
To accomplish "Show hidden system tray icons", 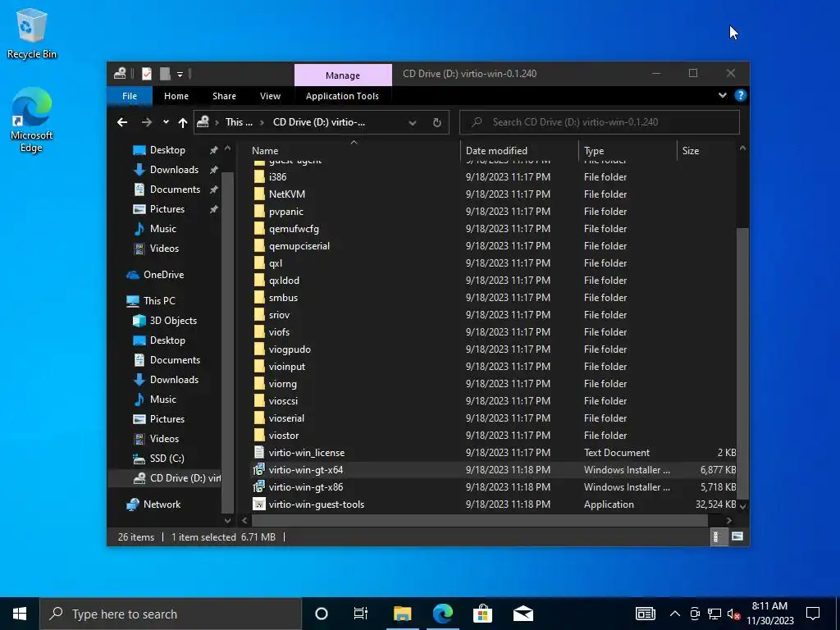I will click(x=675, y=614).
